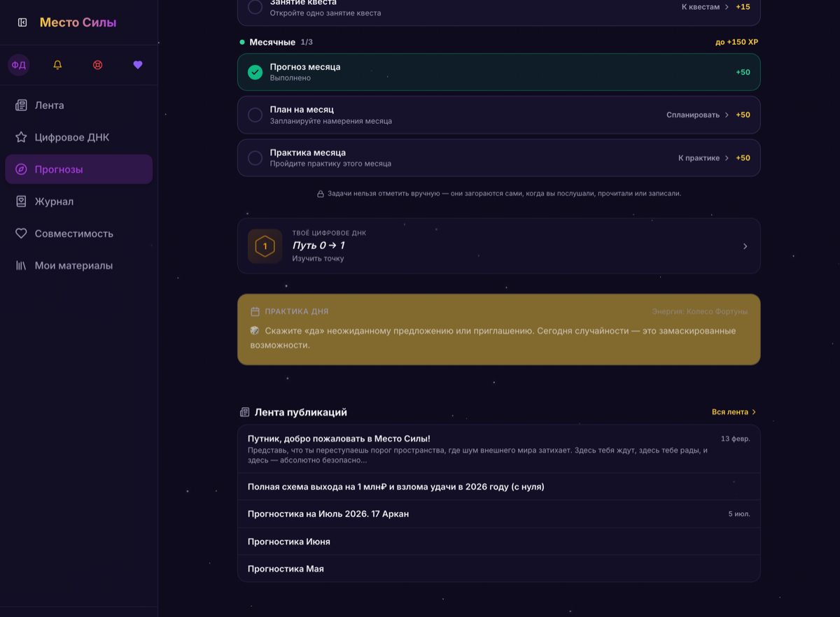Viewport: 840px width, 617px height.
Task: Follow the К квестам link
Action: 706,7
